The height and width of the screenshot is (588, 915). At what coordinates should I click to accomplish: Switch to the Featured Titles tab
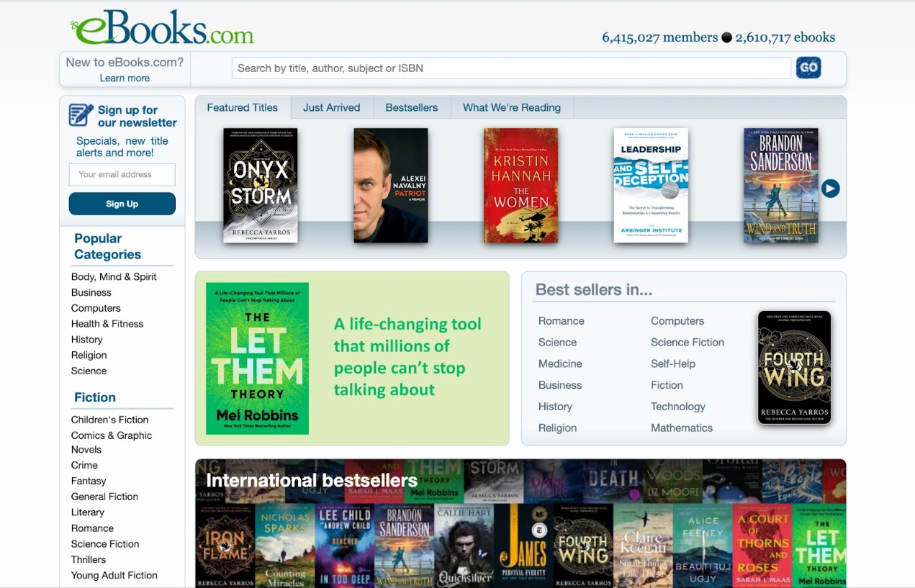243,107
